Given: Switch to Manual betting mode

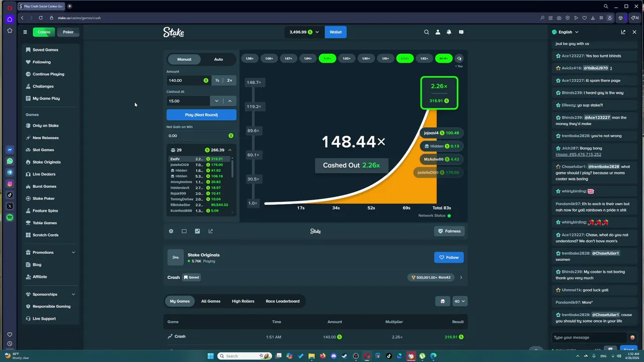Looking at the screenshot, I should click(x=184, y=59).
